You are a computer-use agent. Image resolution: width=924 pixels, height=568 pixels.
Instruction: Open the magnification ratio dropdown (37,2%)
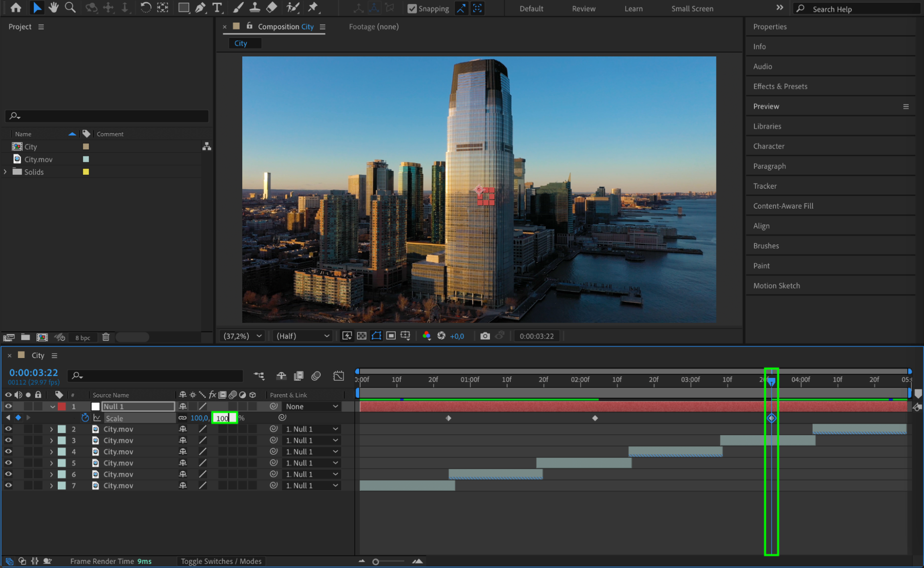(243, 336)
